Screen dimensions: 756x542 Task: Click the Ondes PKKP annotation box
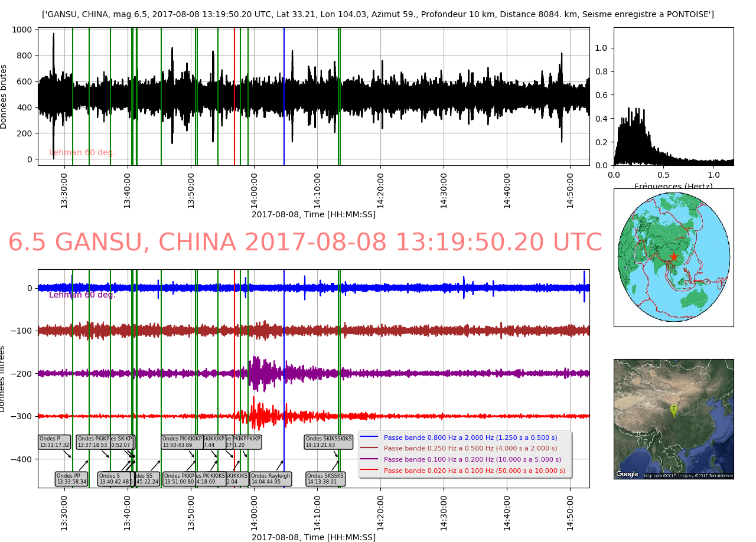179,479
